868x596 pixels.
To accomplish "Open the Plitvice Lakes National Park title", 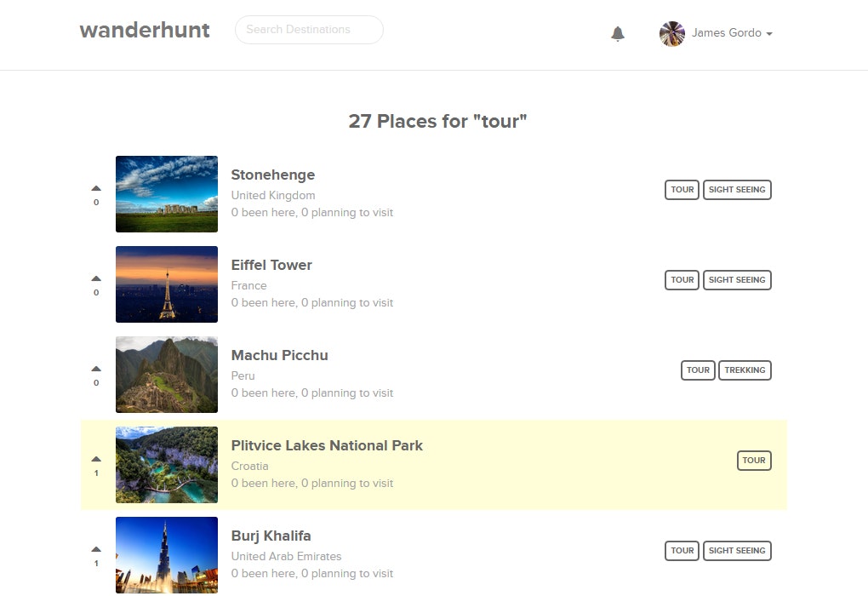I will (327, 446).
